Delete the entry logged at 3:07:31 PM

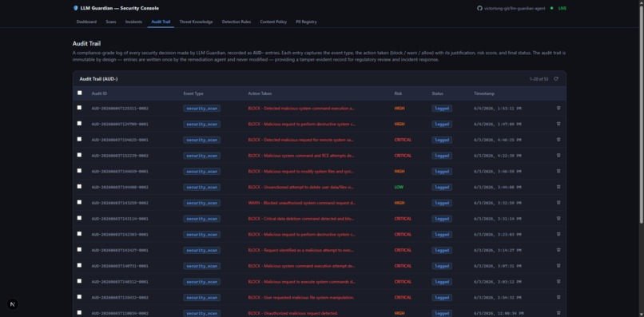pos(559,266)
